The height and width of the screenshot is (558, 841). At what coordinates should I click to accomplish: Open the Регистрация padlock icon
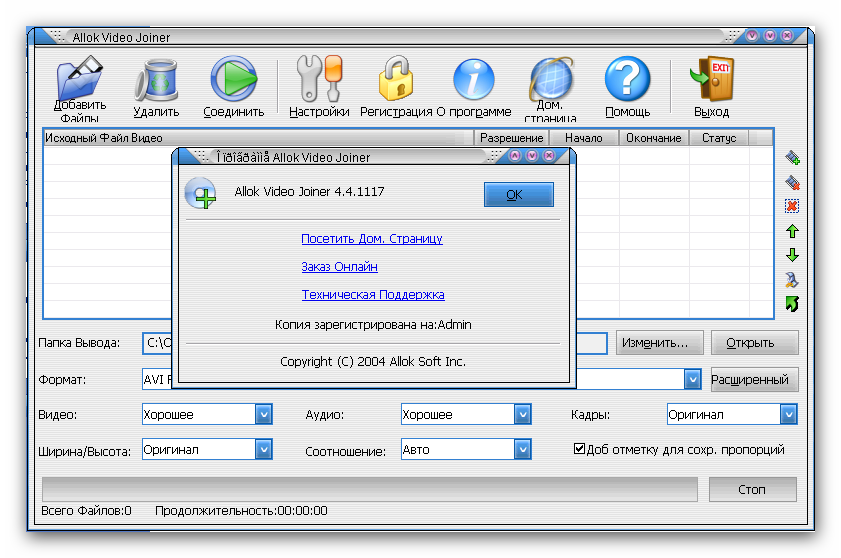pos(396,78)
